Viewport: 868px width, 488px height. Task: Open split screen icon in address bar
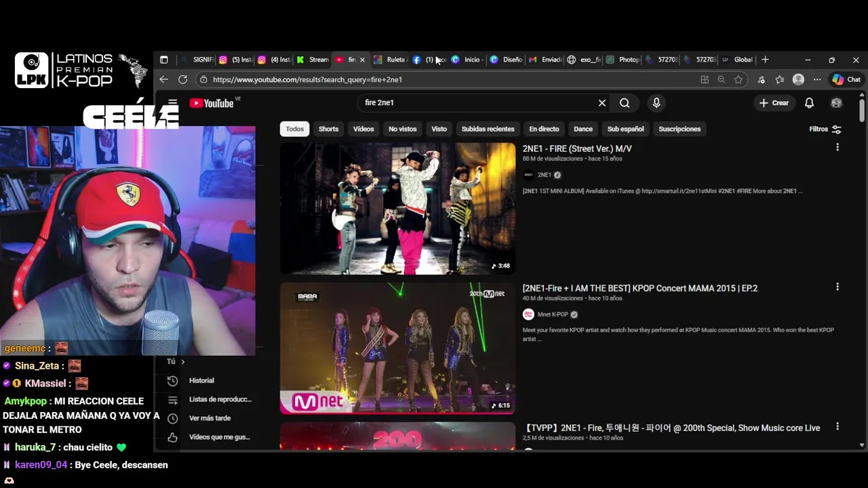click(x=705, y=79)
